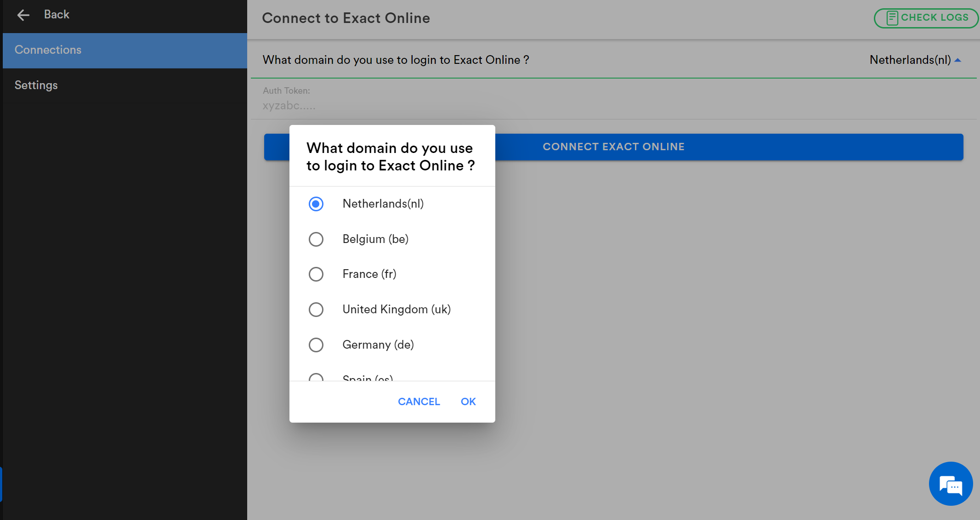Viewport: 980px width, 520px height.
Task: Click the Connect to Exact Online heading
Action: (346, 18)
